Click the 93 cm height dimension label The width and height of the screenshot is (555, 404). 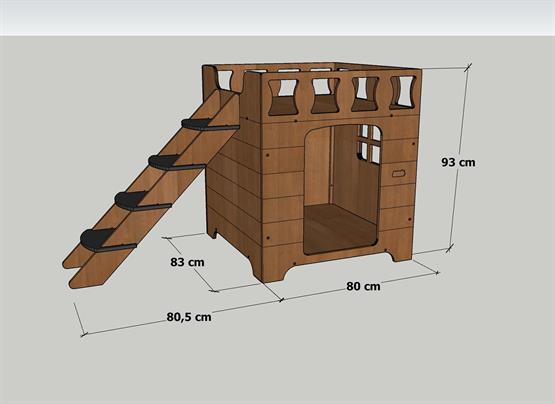click(x=458, y=162)
